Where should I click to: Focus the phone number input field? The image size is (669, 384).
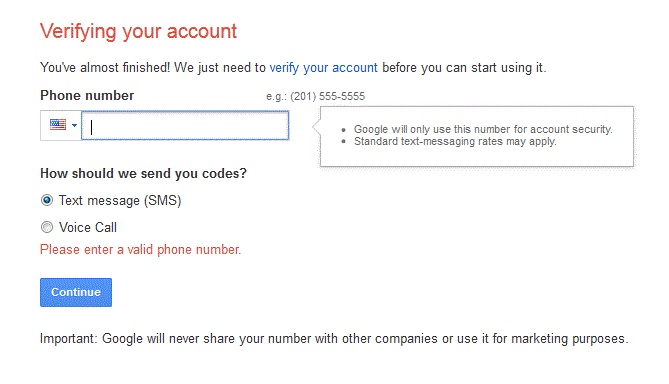(x=185, y=125)
